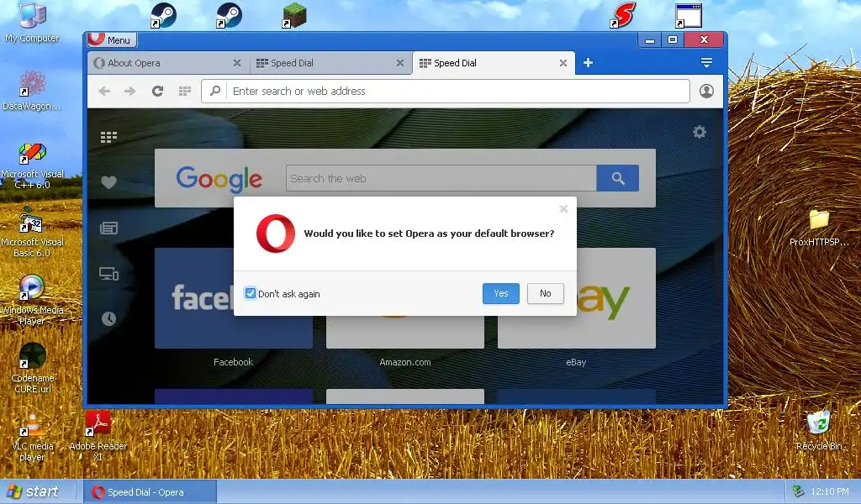Screen dimensions: 861x504
Task: Close the default browser dialog
Action: (x=563, y=209)
